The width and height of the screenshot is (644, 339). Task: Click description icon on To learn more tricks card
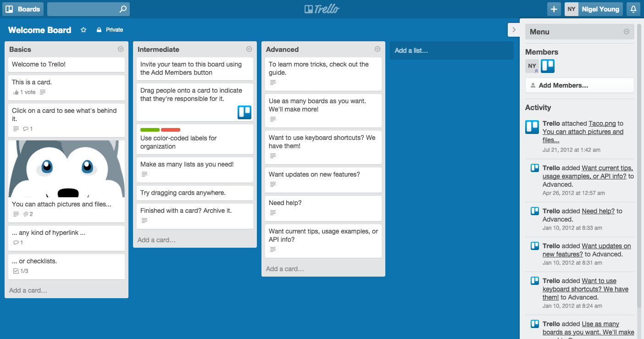pyautogui.click(x=273, y=83)
